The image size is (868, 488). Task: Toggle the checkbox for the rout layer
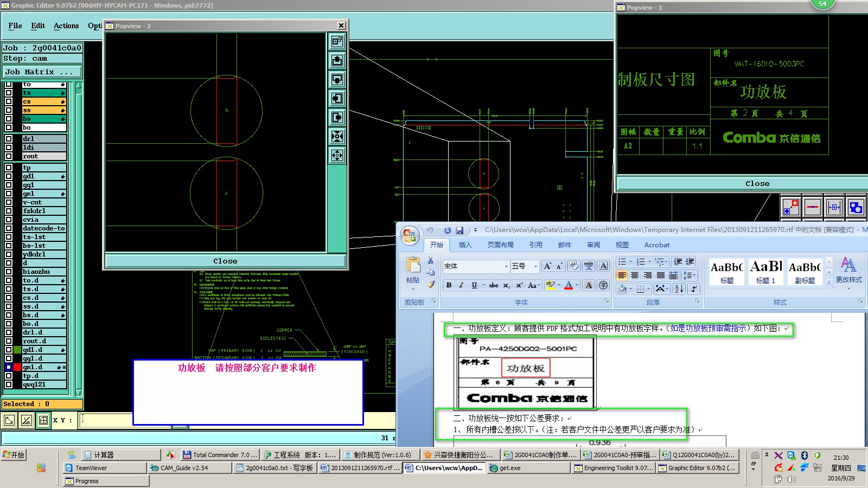click(x=9, y=156)
